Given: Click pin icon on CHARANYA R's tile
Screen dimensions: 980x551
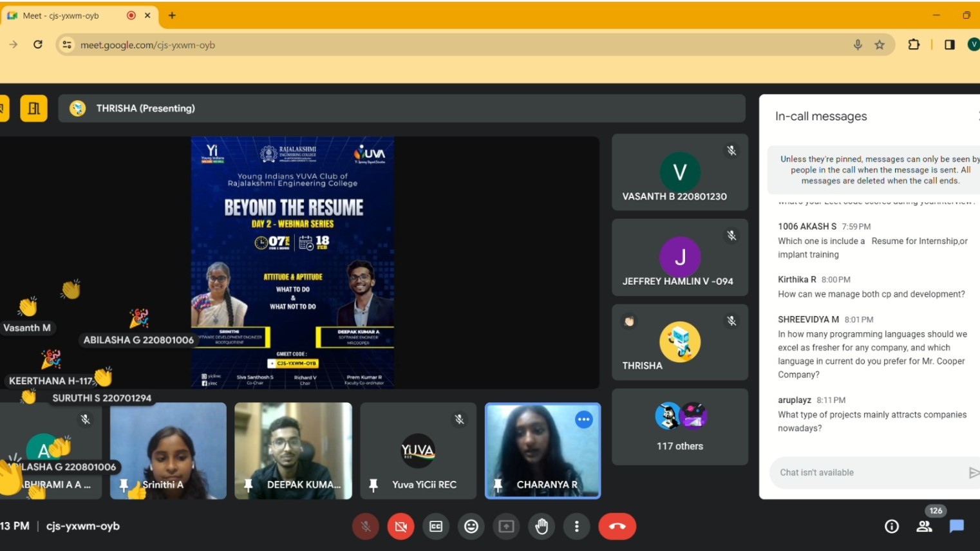Looking at the screenshot, I should pos(498,485).
